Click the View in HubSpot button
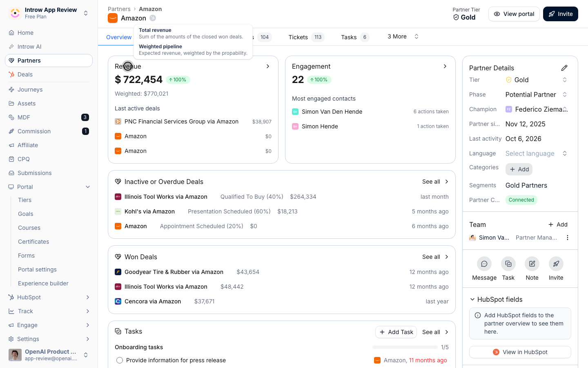The height and width of the screenshot is (368, 588). tap(520, 352)
